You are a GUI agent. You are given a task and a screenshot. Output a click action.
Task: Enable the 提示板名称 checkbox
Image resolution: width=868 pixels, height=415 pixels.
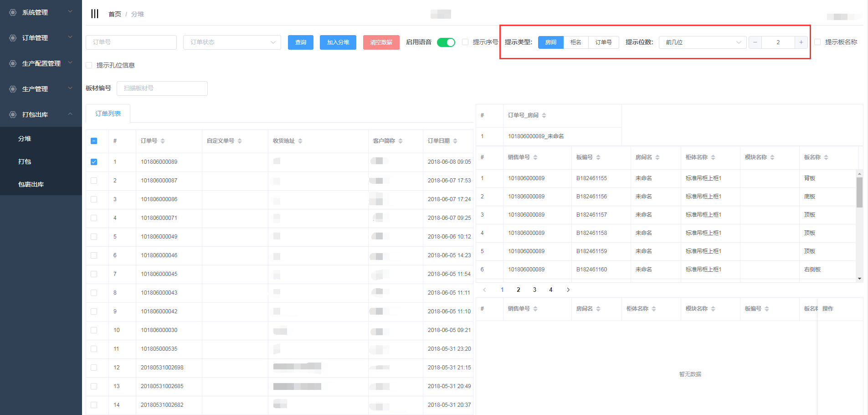(817, 42)
